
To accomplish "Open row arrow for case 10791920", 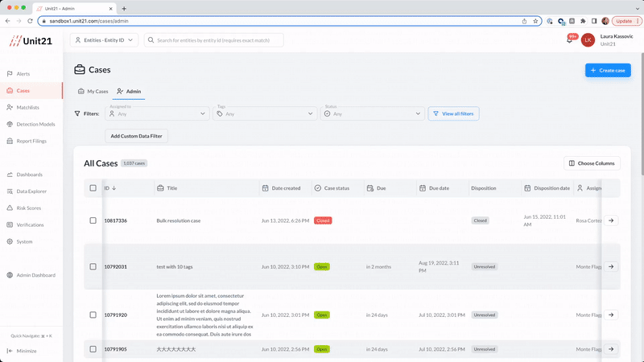I will coord(611,315).
